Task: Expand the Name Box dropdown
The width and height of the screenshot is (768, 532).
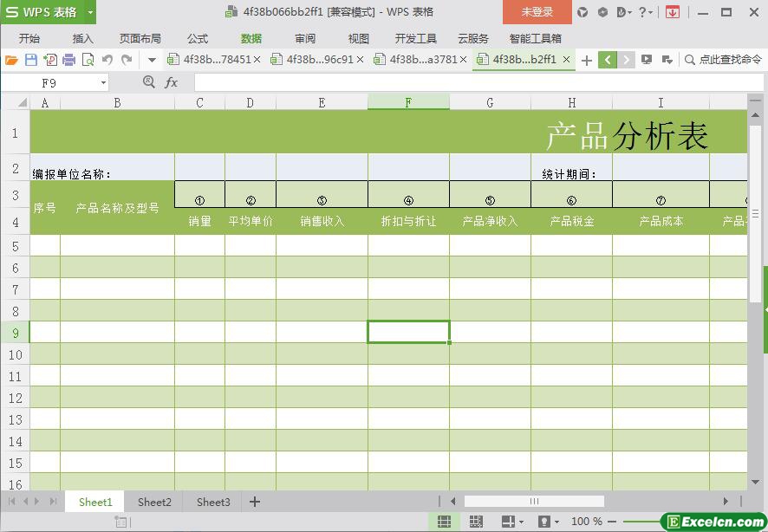Action: pyautogui.click(x=104, y=82)
